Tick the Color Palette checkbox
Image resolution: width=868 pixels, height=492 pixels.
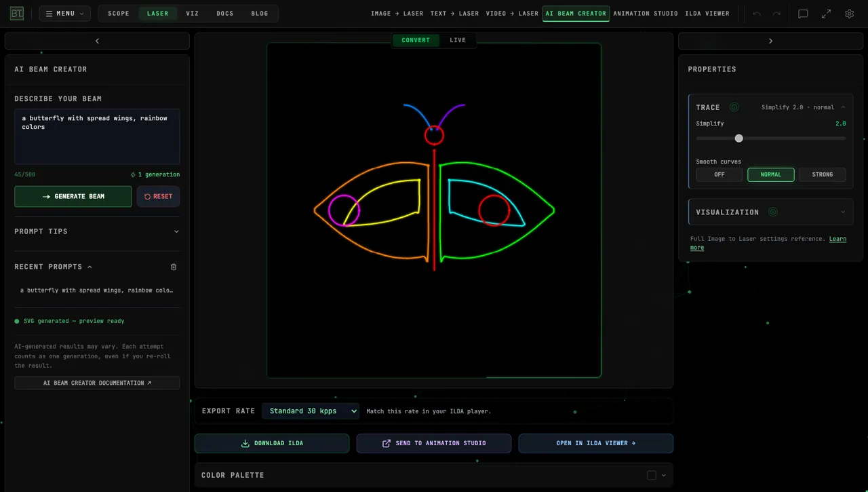pyautogui.click(x=652, y=475)
